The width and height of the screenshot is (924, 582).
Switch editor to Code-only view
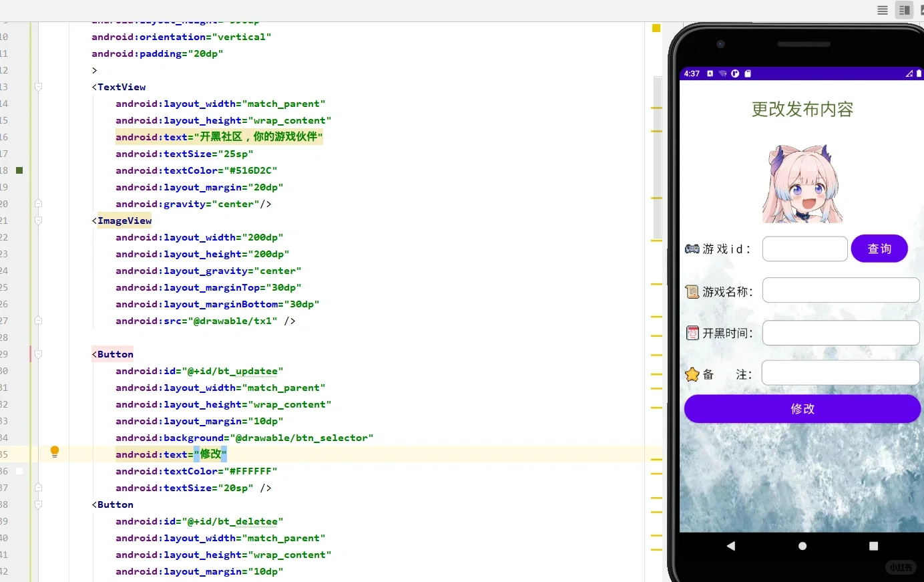pos(882,10)
